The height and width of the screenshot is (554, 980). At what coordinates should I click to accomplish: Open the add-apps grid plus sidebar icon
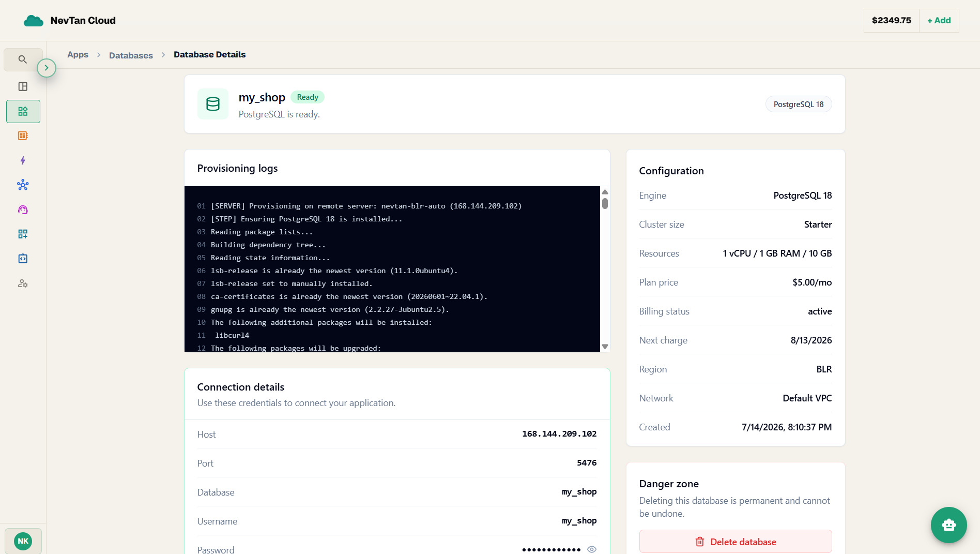click(x=23, y=234)
